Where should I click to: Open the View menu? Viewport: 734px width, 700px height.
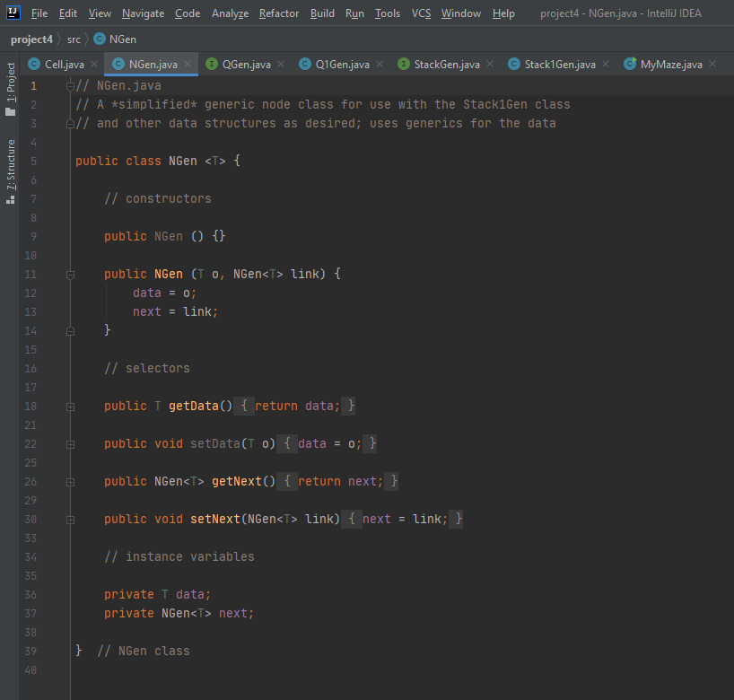[x=100, y=13]
